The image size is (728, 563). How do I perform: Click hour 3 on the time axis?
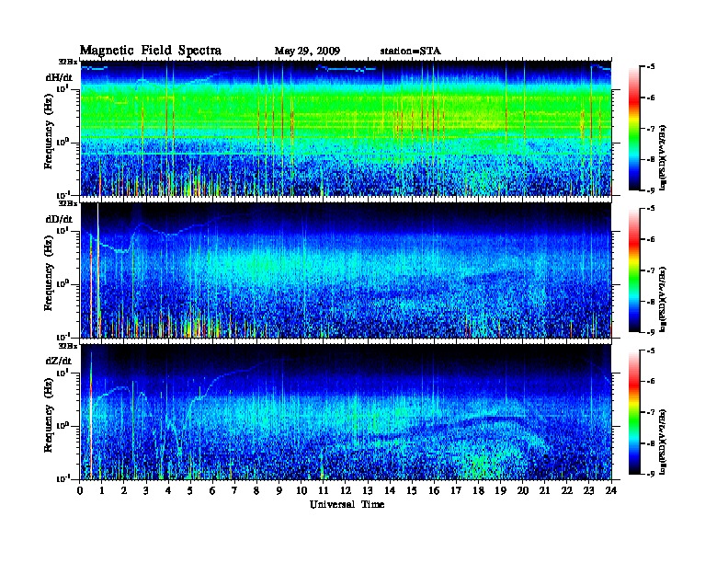146,490
